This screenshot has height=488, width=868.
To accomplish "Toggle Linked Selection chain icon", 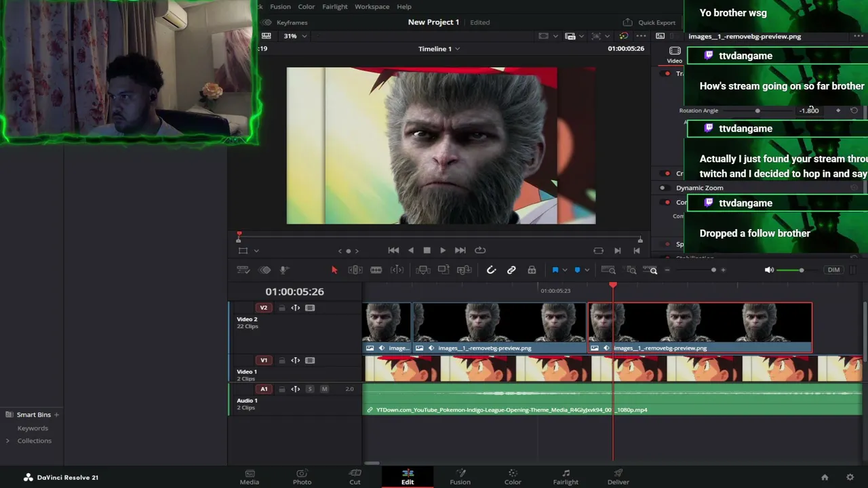I will pyautogui.click(x=511, y=270).
